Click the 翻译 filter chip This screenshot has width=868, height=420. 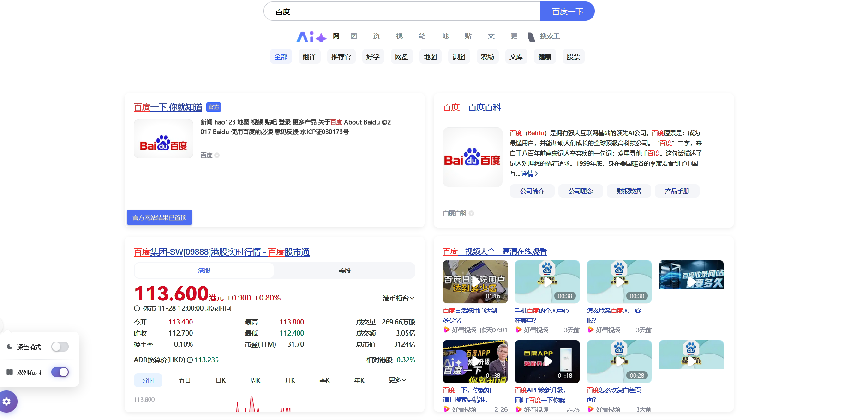(309, 57)
